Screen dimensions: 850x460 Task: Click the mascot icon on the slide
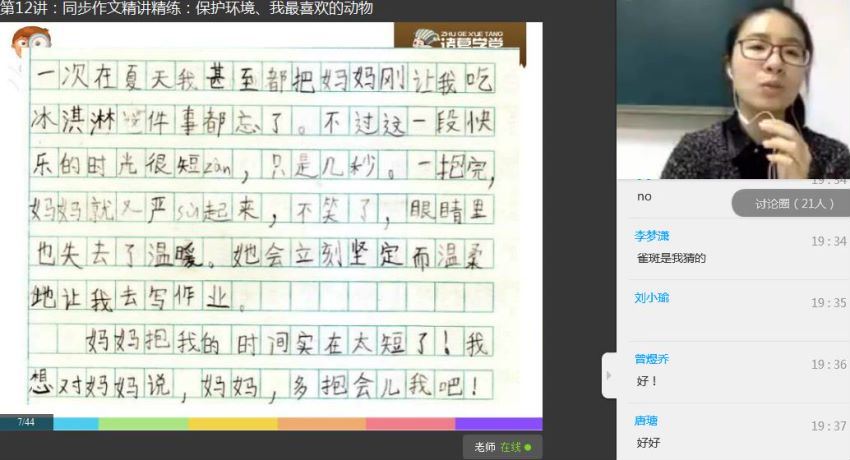pos(31,40)
